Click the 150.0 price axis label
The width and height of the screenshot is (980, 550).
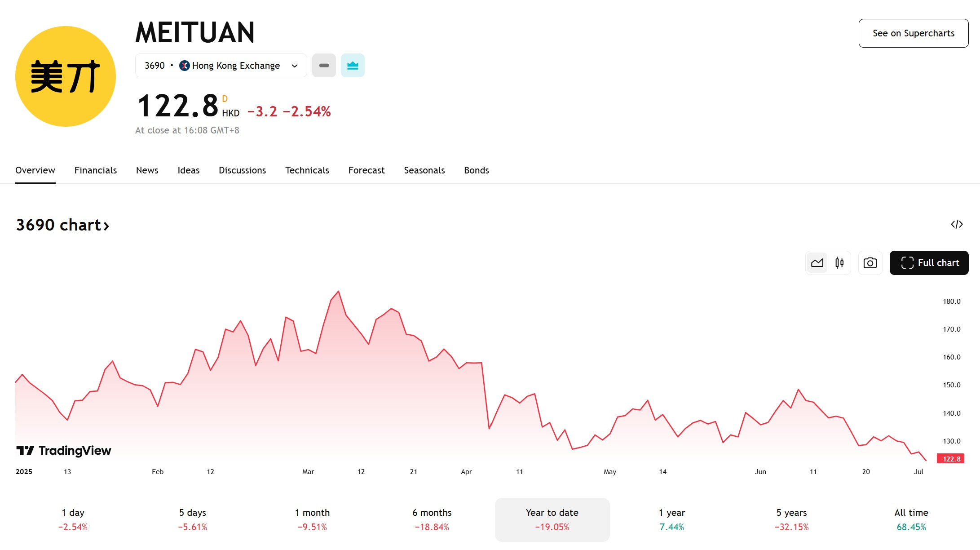tap(952, 385)
